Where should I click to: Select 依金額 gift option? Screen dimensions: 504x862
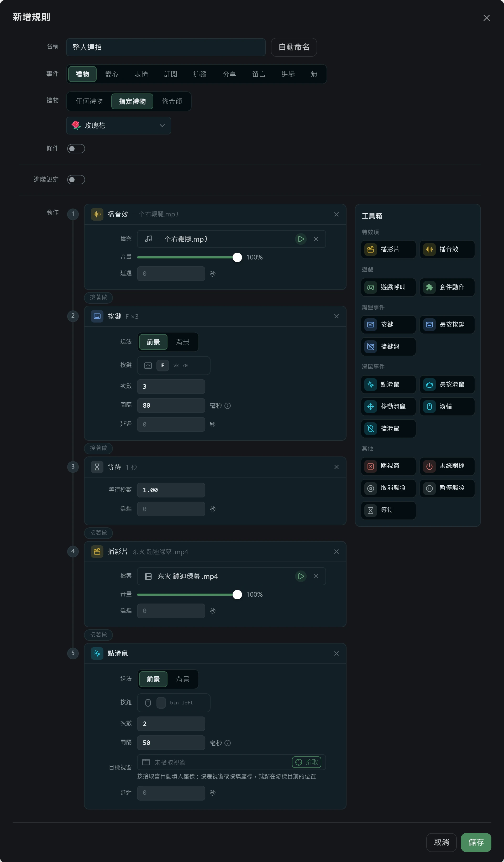(x=172, y=101)
